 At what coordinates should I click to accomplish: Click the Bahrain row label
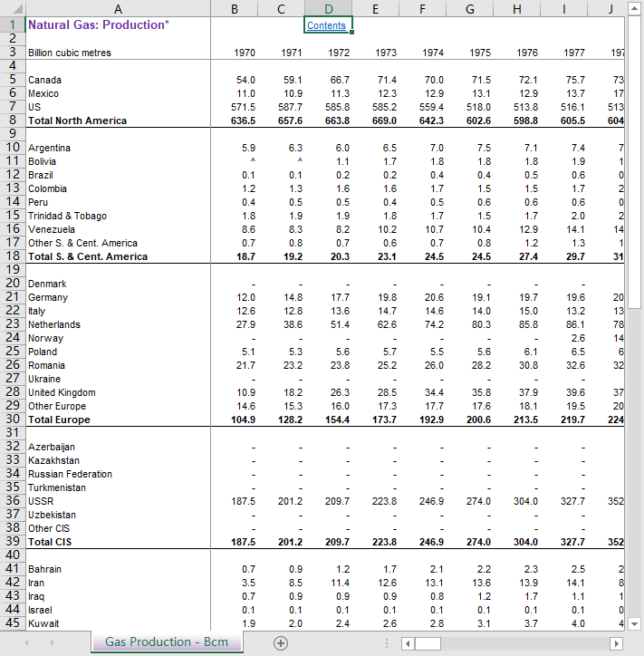44,569
